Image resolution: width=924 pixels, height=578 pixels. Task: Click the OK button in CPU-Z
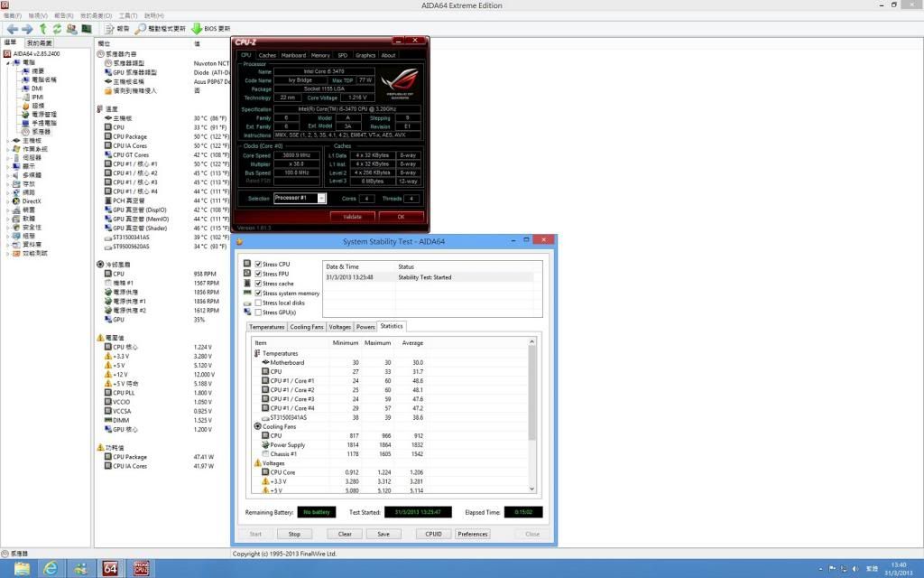pyautogui.click(x=401, y=217)
